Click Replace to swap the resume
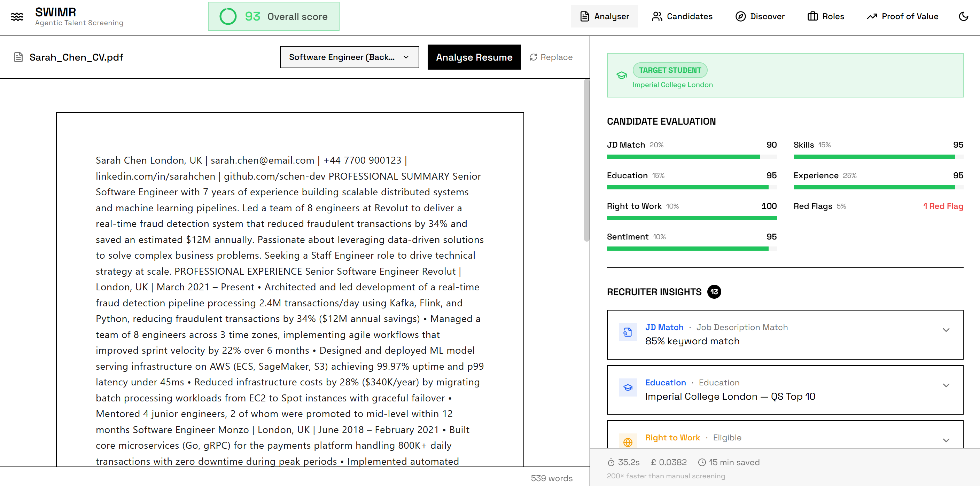Screen dimensions: 980x486 [x=551, y=57]
